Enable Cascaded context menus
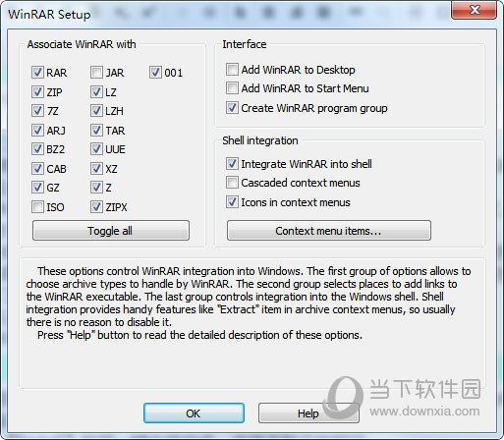The width and height of the screenshot is (504, 440). click(232, 183)
